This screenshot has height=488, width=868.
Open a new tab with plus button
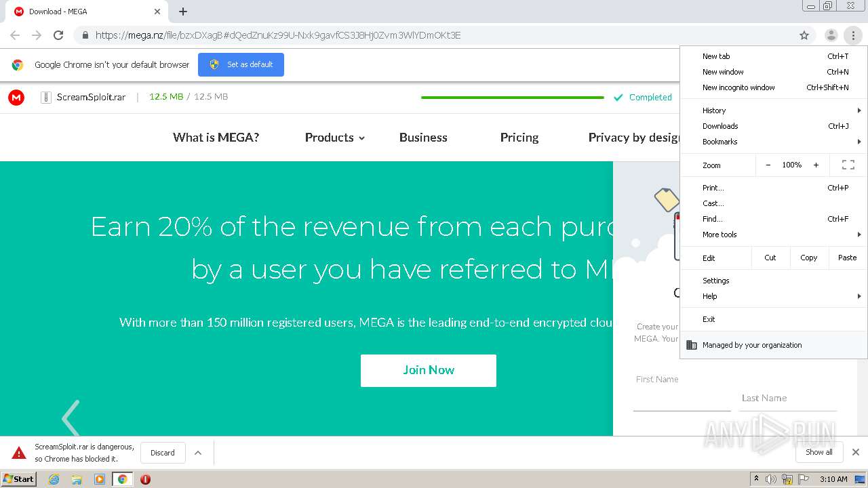(x=183, y=12)
